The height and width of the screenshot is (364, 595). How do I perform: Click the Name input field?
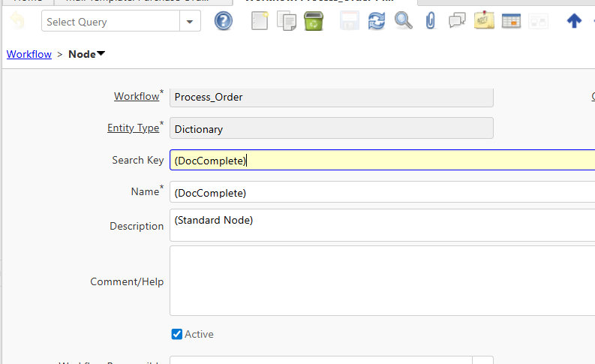click(375, 193)
